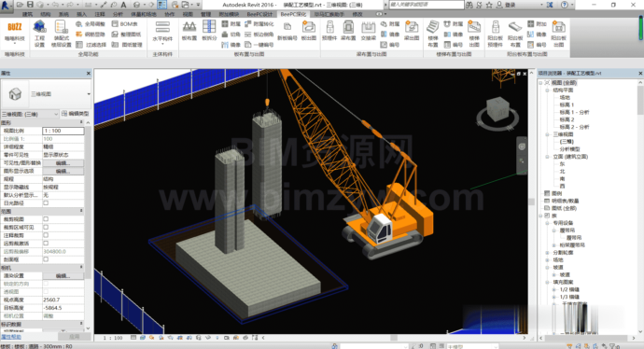Click the 板布置 slab layout icon

tap(189, 31)
